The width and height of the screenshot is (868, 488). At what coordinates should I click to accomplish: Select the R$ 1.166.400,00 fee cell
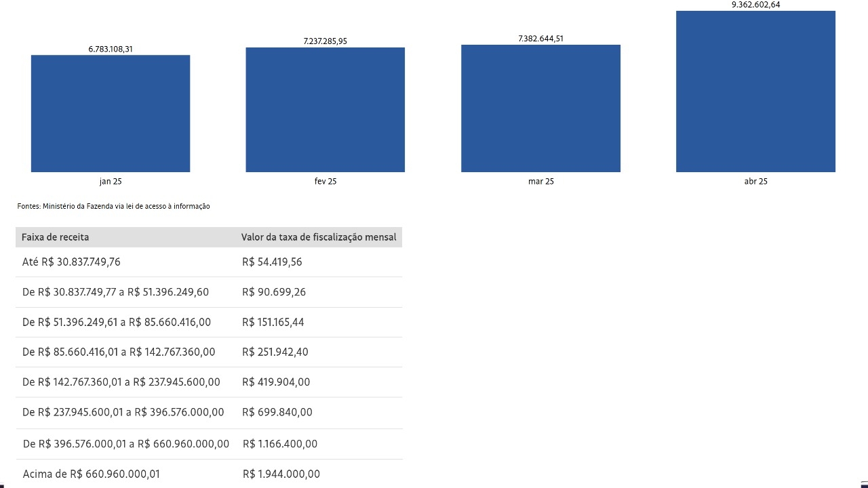click(x=280, y=444)
